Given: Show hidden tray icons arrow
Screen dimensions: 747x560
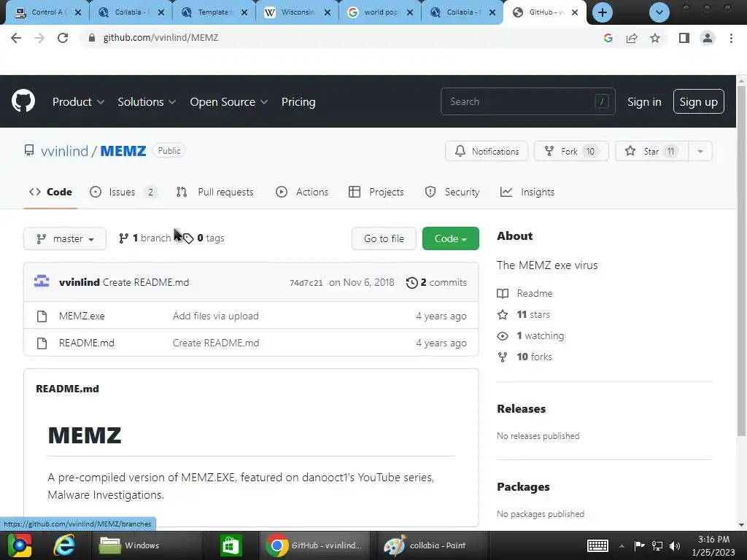Looking at the screenshot, I should [622, 546].
